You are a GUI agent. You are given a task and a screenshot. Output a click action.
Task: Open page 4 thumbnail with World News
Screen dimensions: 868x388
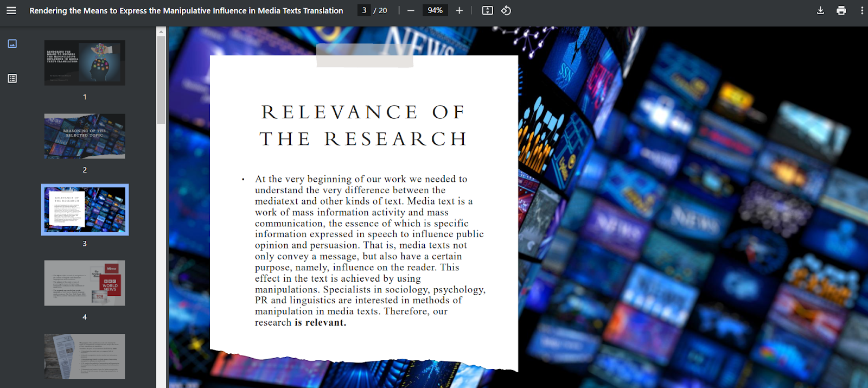(x=85, y=283)
